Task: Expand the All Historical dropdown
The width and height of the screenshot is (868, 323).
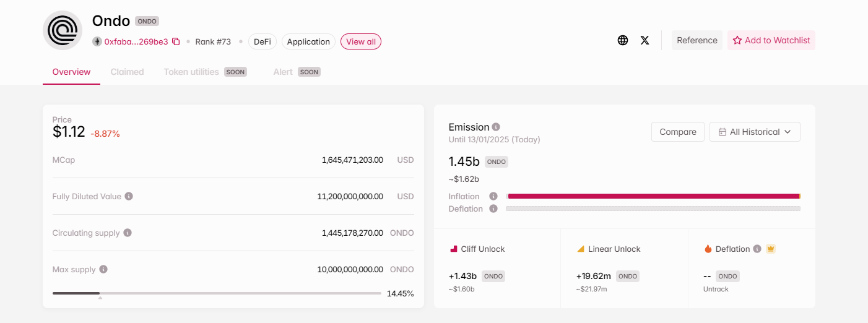Action: tap(755, 132)
